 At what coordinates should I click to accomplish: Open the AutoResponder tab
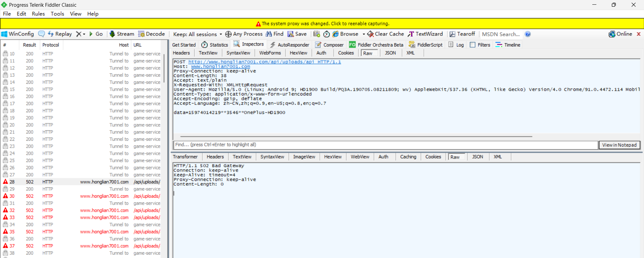[x=290, y=45]
